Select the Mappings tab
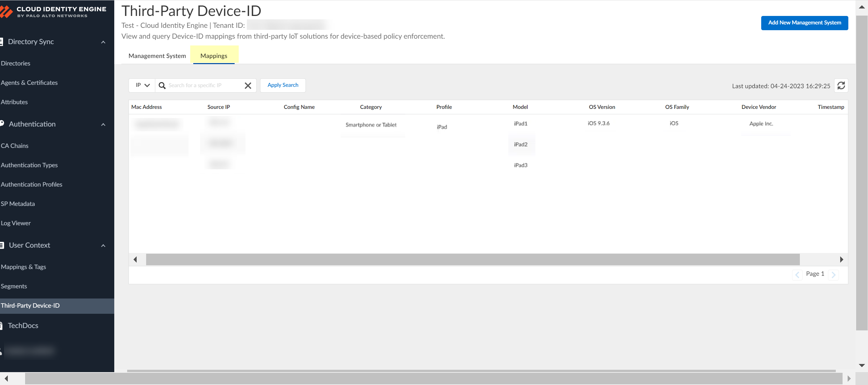 click(x=214, y=56)
